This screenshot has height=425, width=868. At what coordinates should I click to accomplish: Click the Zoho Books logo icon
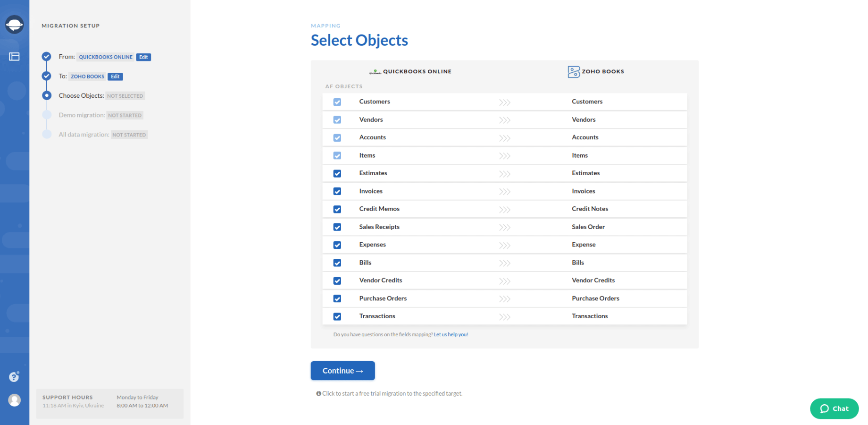[574, 72]
